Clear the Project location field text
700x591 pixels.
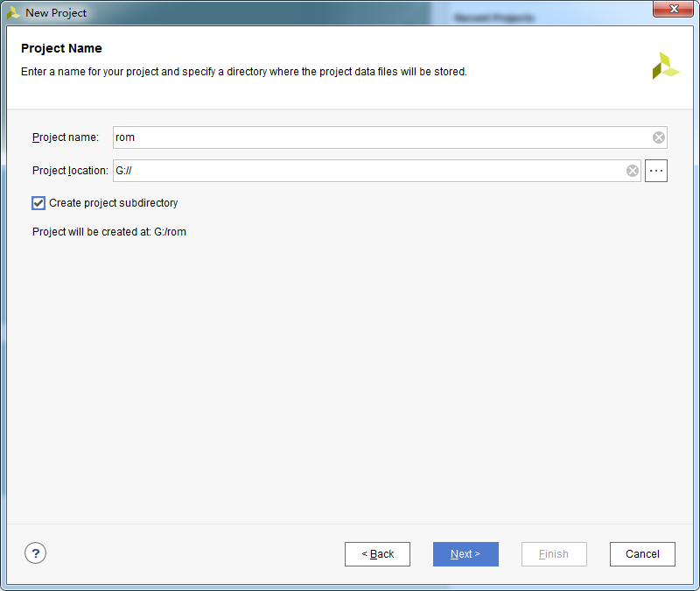tap(633, 171)
